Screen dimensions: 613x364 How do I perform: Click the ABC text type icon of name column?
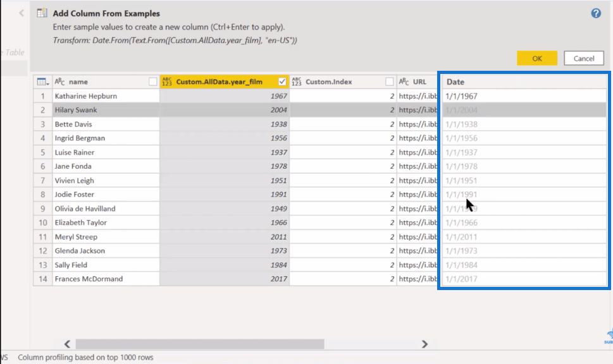tap(59, 82)
